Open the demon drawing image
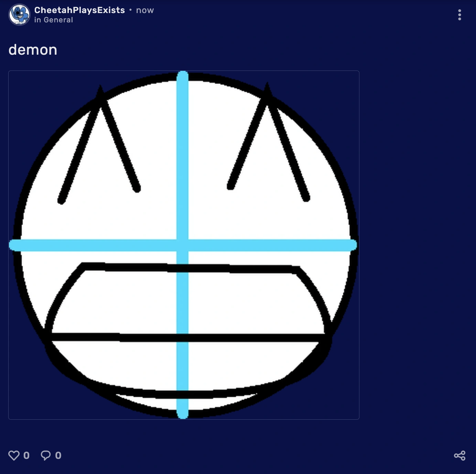The image size is (476, 474). pyautogui.click(x=184, y=245)
